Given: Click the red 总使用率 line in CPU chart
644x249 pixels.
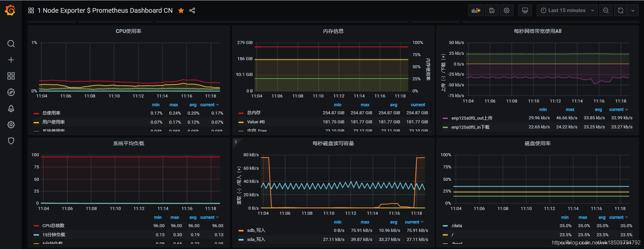Looking at the screenshot, I should pyautogui.click(x=129, y=82).
